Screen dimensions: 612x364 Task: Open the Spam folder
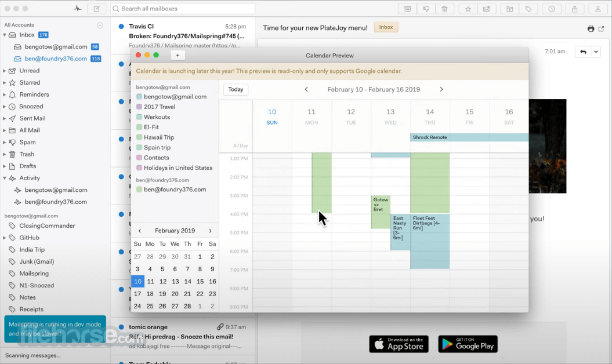pos(27,142)
